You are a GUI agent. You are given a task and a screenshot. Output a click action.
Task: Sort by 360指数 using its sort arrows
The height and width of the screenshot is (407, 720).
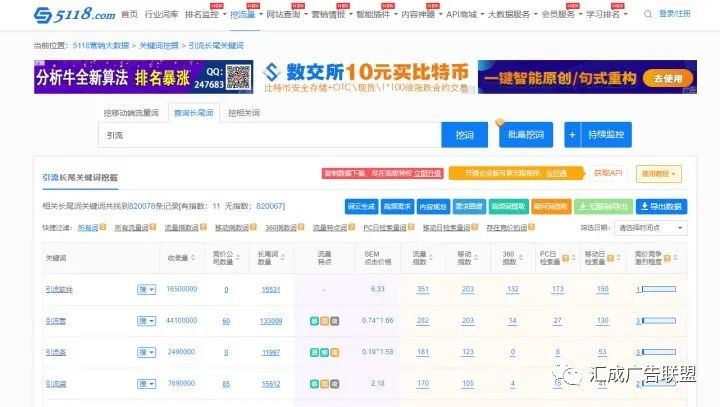522,258
